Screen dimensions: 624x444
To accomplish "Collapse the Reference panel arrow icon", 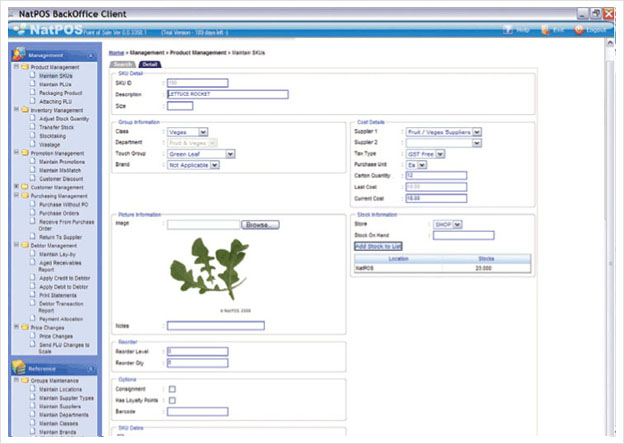I will coord(91,369).
